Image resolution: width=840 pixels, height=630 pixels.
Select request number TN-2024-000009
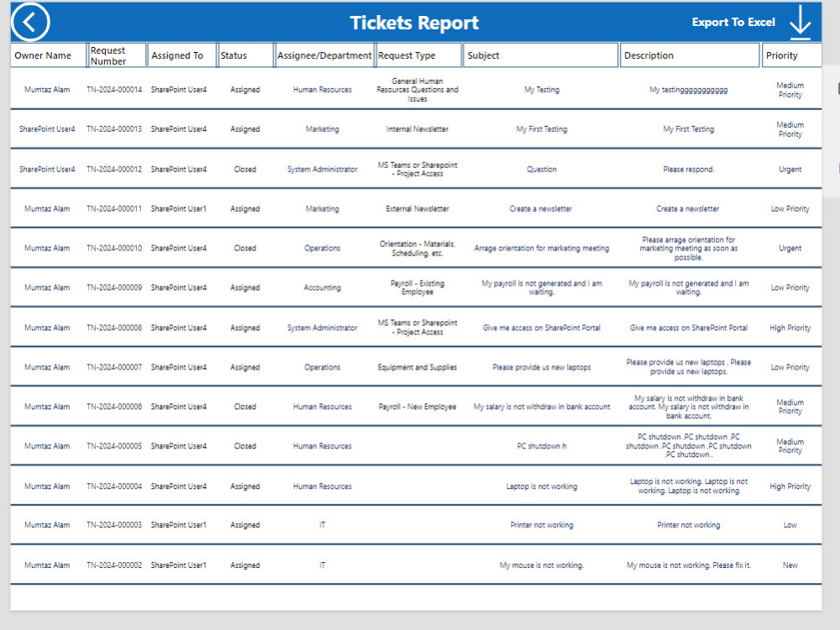click(x=114, y=287)
